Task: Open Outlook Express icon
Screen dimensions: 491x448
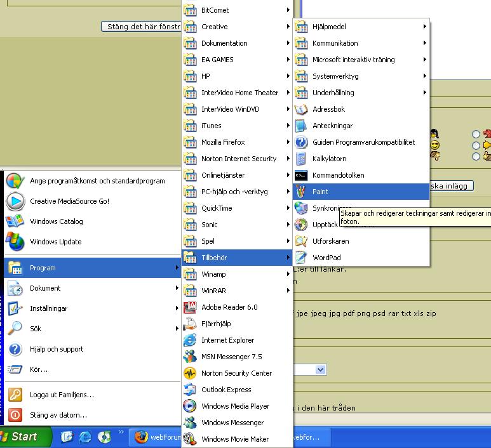Action: point(190,390)
